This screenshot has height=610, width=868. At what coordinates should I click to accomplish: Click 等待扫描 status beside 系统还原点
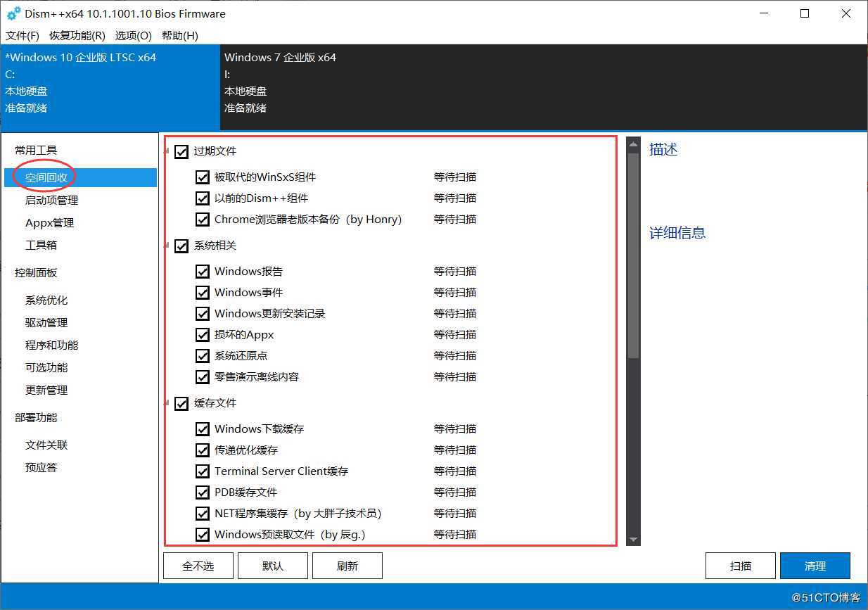pyautogui.click(x=455, y=356)
